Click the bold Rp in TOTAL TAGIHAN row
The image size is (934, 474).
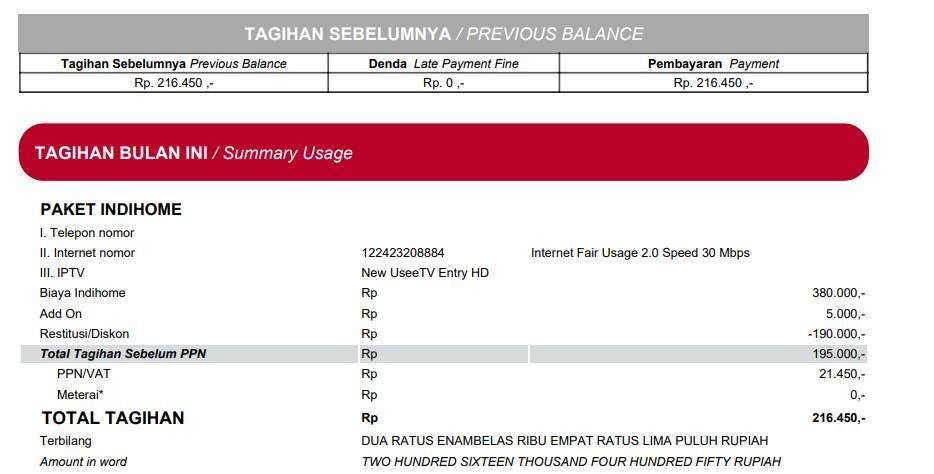(x=369, y=418)
